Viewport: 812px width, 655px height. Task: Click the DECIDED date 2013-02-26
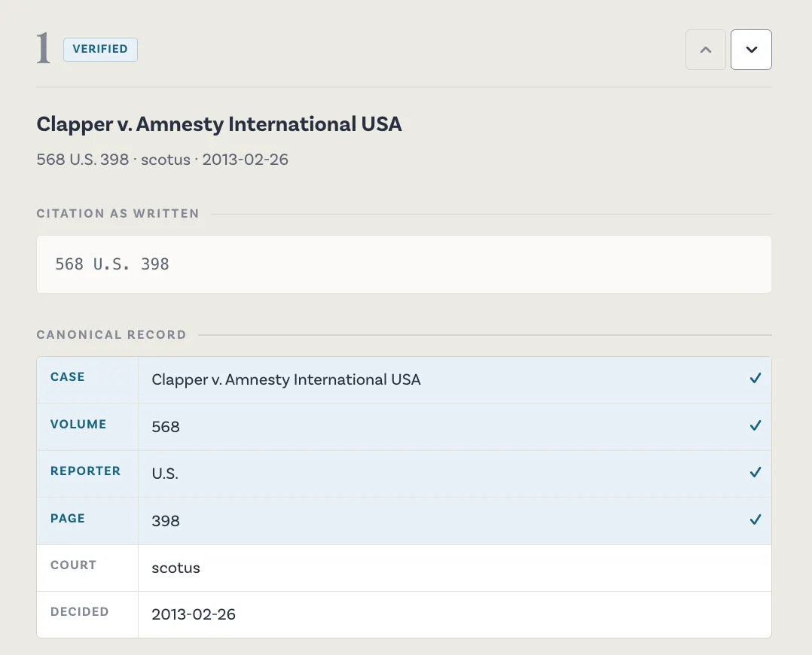[x=194, y=614]
